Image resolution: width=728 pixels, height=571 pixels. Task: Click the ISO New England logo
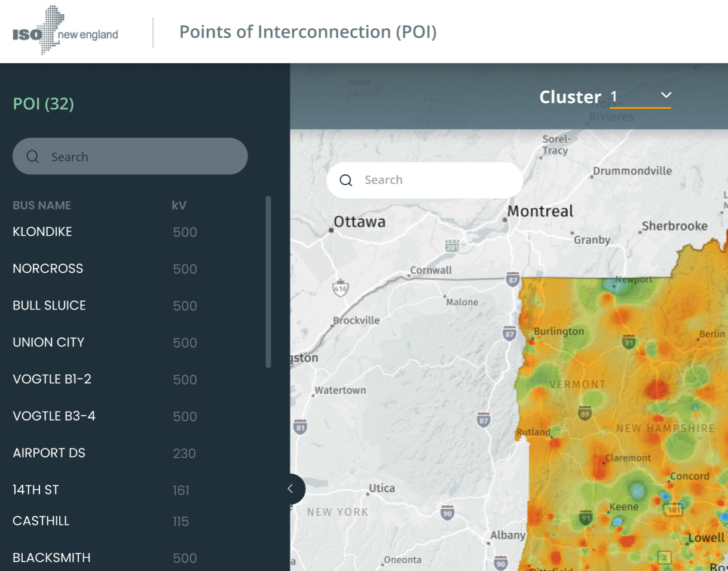coord(66,31)
